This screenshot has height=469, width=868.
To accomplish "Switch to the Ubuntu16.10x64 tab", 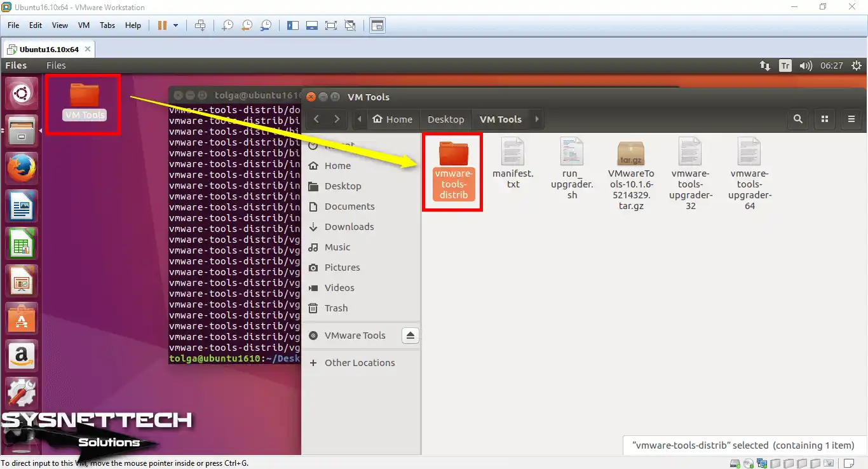I will [x=44, y=48].
